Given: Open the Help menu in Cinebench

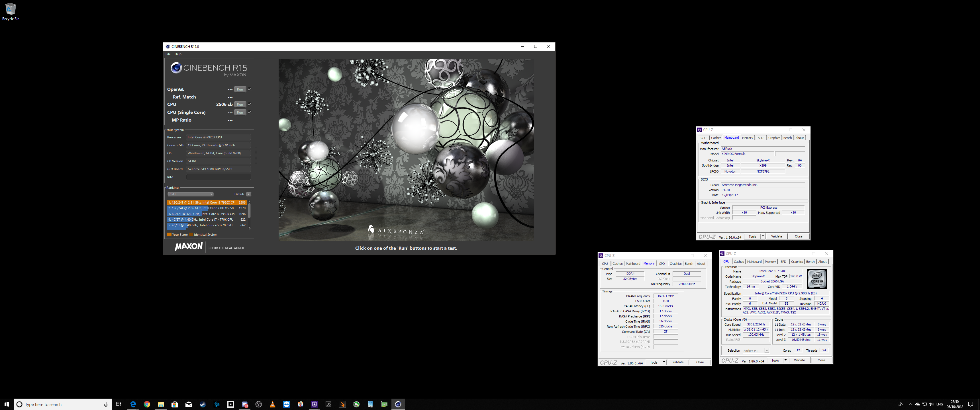Looking at the screenshot, I should [x=178, y=54].
